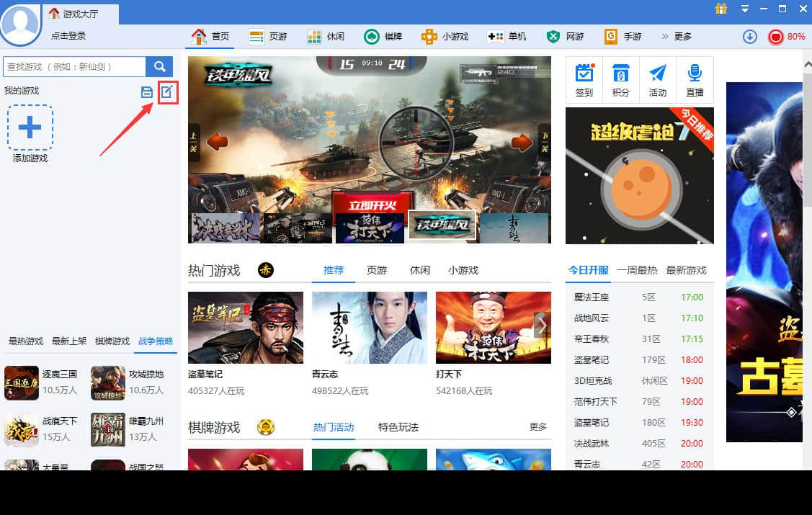The height and width of the screenshot is (515, 812).
Task: Open the gift box icon in title bar
Action: coord(721,9)
